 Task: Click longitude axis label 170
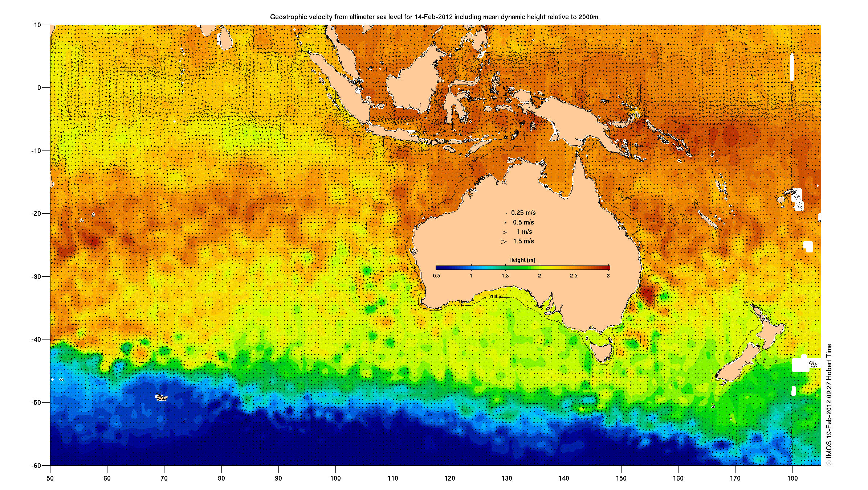[735, 478]
